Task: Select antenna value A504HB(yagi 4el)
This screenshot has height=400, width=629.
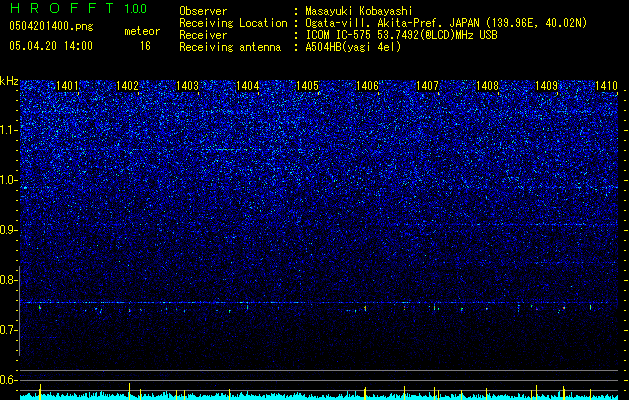Action: [x=353, y=47]
